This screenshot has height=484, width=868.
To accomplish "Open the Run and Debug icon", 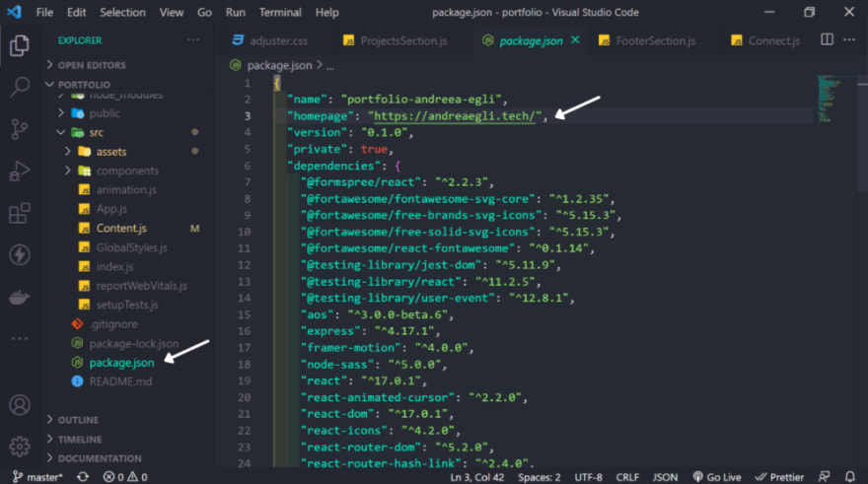I will click(x=20, y=171).
